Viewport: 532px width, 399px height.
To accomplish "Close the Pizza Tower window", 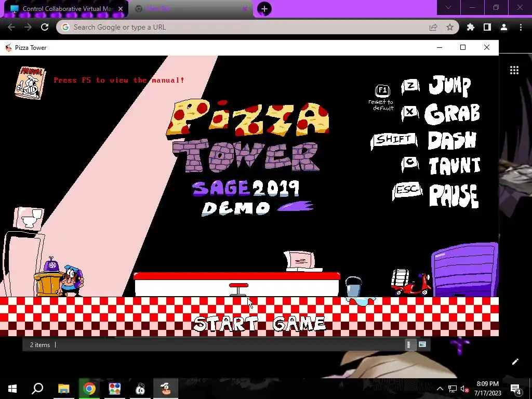I will 486,47.
